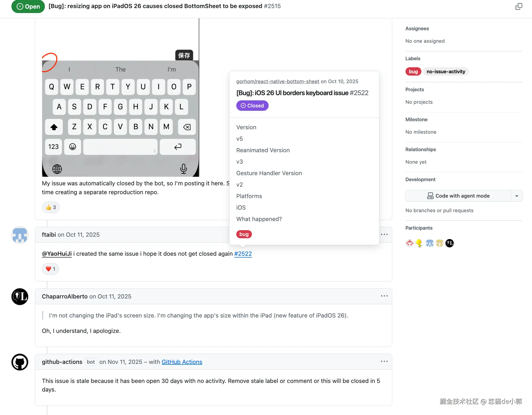This screenshot has height=415, width=532.
Task: Toggle the thumbs up reaction with 3 votes
Action: point(51,207)
